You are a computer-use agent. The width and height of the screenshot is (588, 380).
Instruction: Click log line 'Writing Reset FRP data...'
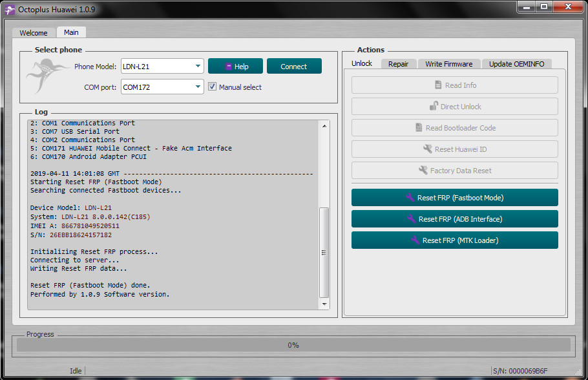pos(78,269)
